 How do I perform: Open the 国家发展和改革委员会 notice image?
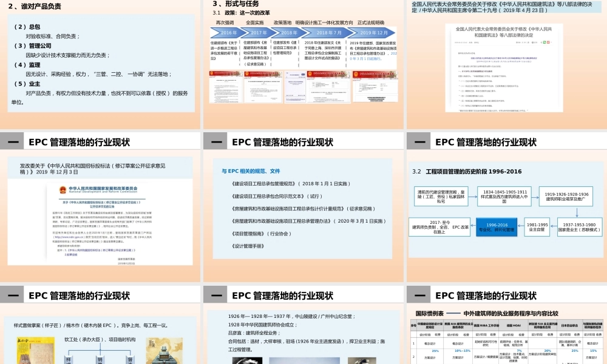coord(100,222)
